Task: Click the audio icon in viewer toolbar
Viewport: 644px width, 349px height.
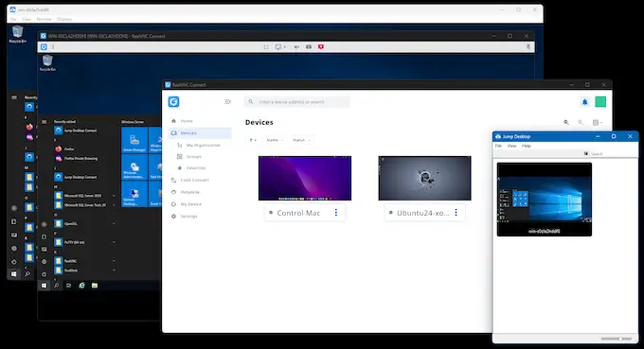Action: [x=296, y=47]
